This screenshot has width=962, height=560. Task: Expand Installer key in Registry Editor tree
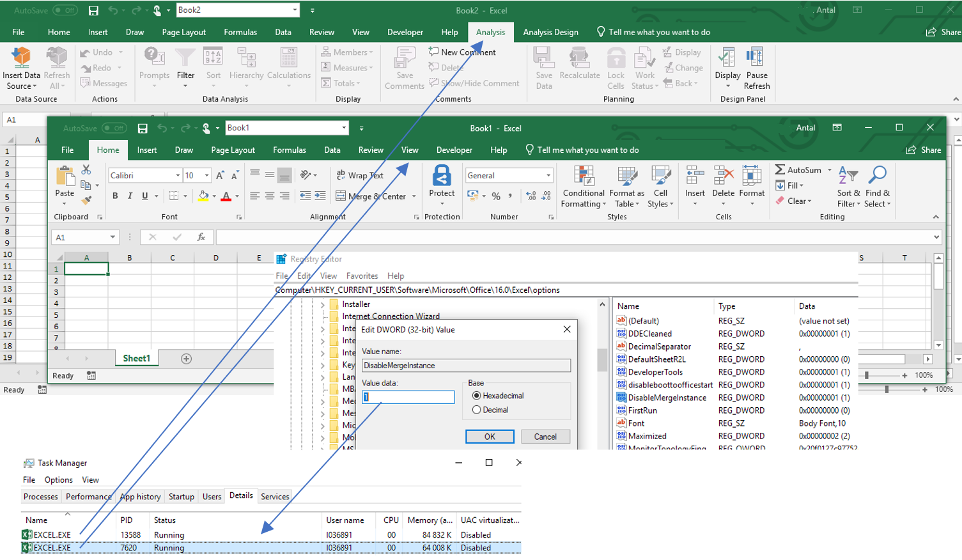[323, 305]
